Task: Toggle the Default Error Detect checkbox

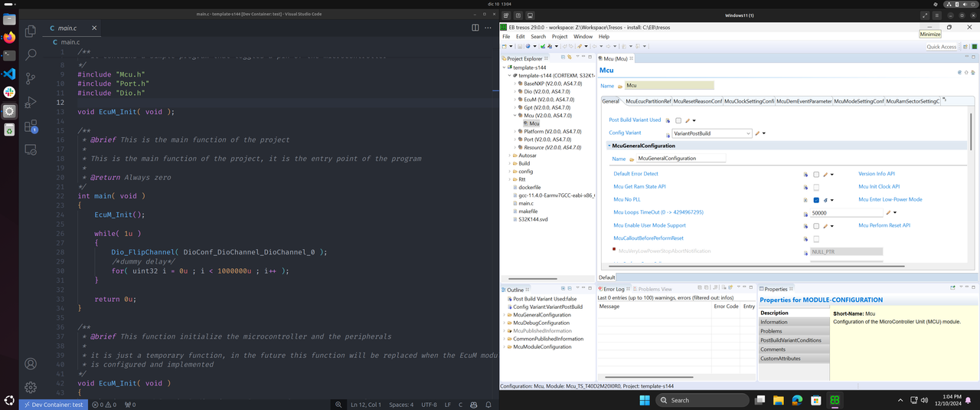Action: click(x=816, y=175)
